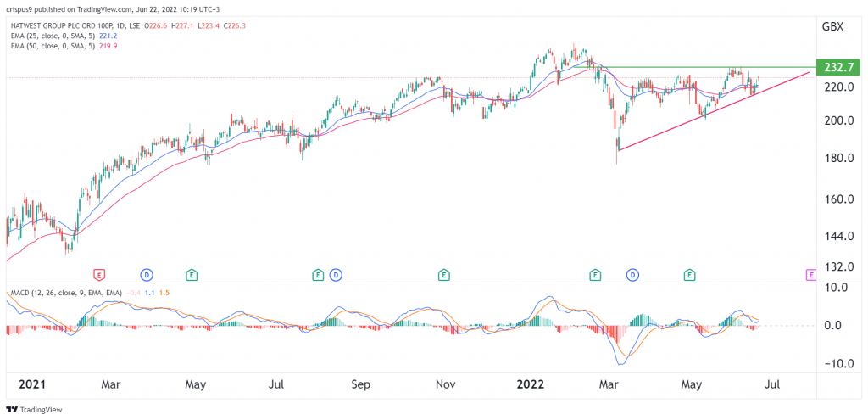Open the blue D dividend marker nearest 2021 Mar label
The width and height of the screenshot is (868, 420).
[x=147, y=274]
